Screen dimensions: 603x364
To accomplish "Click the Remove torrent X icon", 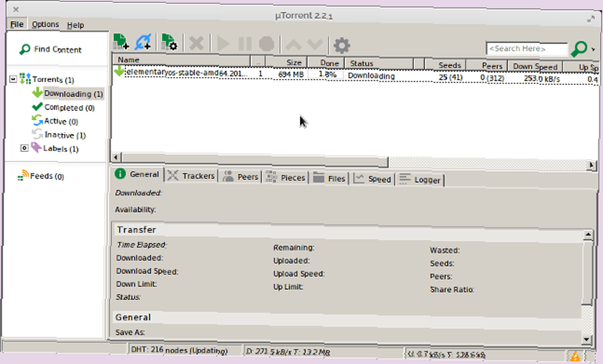I will tap(196, 43).
